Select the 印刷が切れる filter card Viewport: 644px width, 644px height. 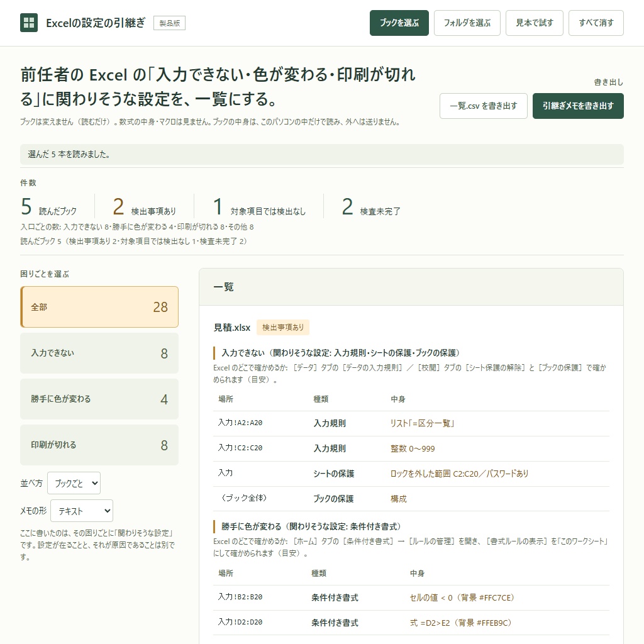click(99, 445)
